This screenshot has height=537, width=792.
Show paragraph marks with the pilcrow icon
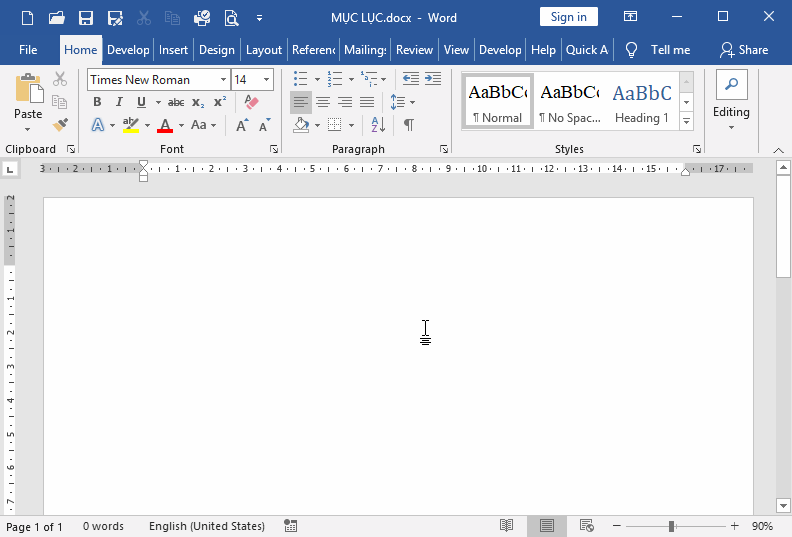(x=409, y=125)
